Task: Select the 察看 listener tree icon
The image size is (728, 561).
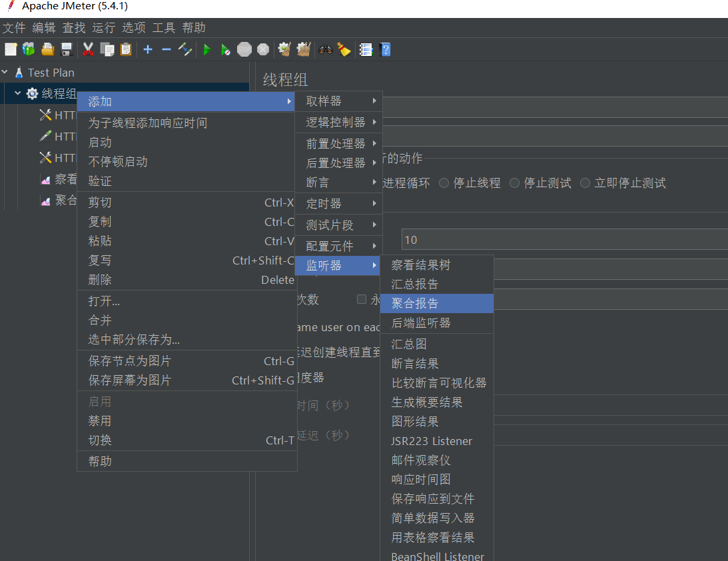Action: click(x=45, y=179)
